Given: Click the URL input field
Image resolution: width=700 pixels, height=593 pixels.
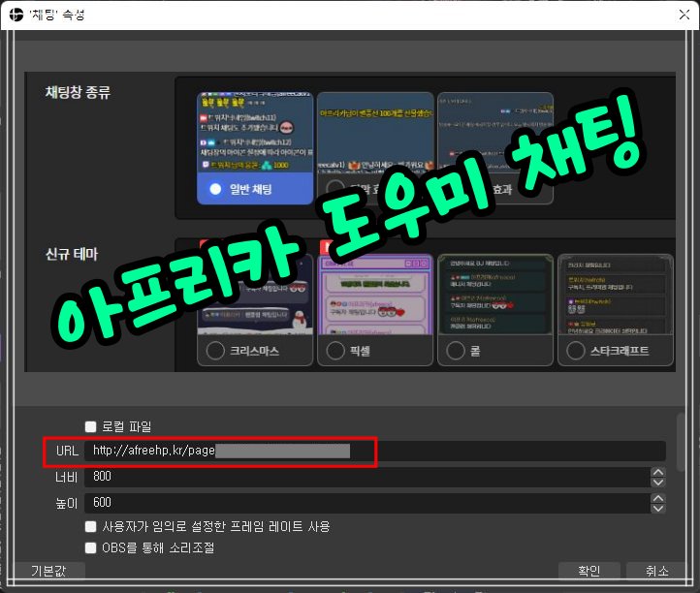Looking at the screenshot, I should (x=374, y=452).
